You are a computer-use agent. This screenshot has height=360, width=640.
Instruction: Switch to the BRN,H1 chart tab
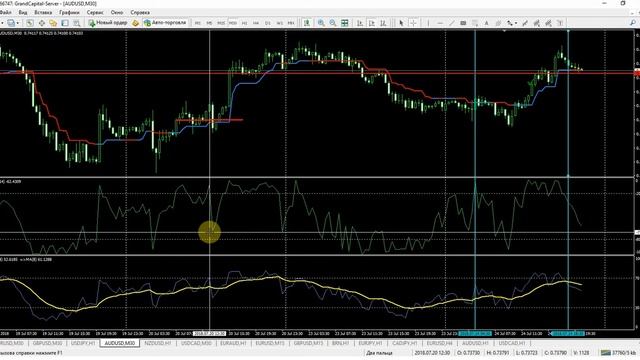point(340,343)
